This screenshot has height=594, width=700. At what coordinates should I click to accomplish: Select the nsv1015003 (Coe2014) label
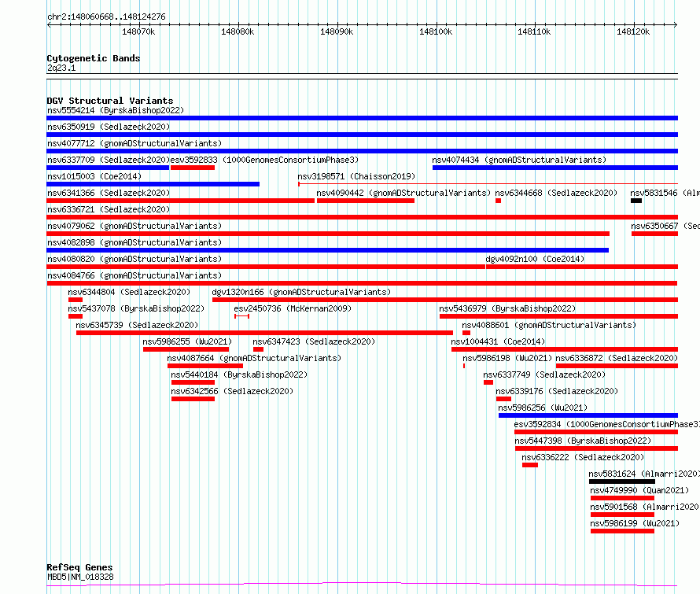pyautogui.click(x=94, y=176)
